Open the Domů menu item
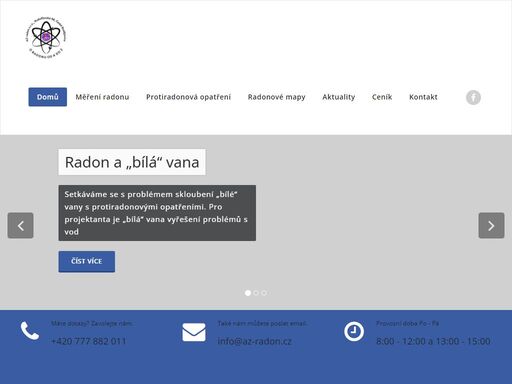512x384 pixels. tap(48, 97)
